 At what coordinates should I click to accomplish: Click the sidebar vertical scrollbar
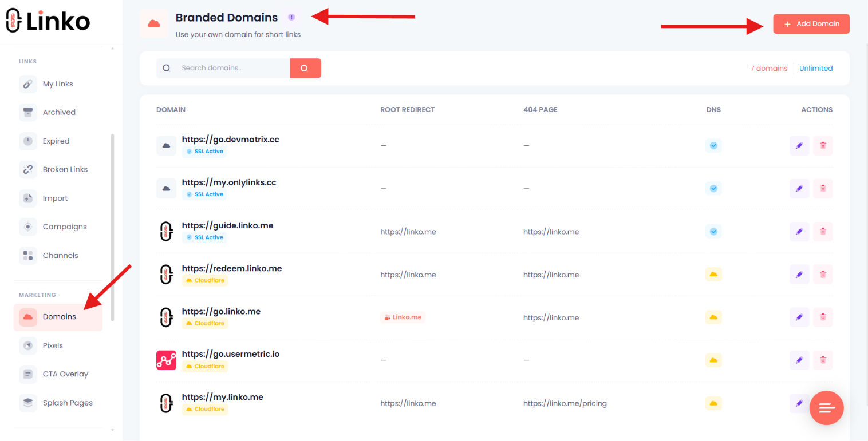(x=112, y=228)
